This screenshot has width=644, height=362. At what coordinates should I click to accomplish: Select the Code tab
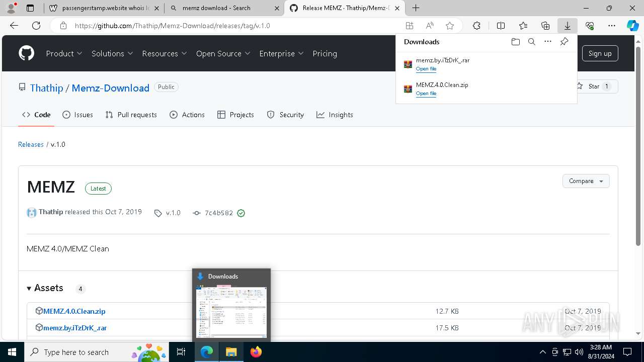click(x=36, y=115)
